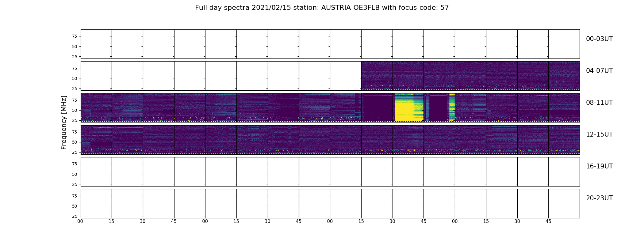Image resolution: width=644 pixels, height=245 pixels.
Task: Click the "50" frequency tick of the 16-19UT row
Action: tap(75, 174)
